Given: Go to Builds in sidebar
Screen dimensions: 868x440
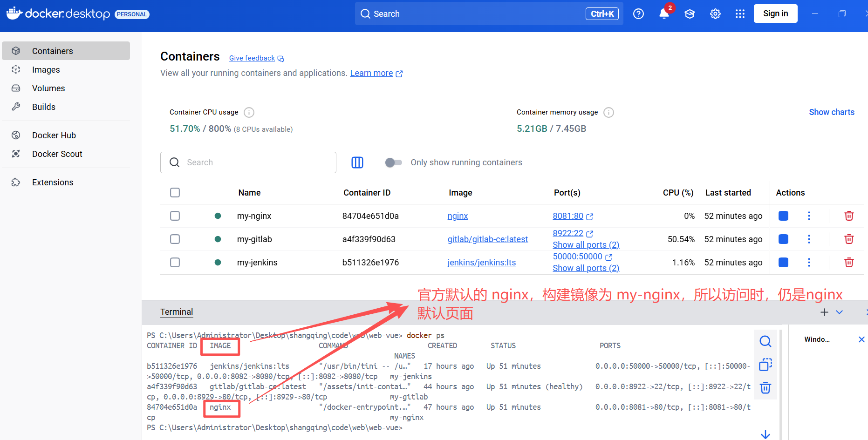Looking at the screenshot, I should [x=66, y=107].
